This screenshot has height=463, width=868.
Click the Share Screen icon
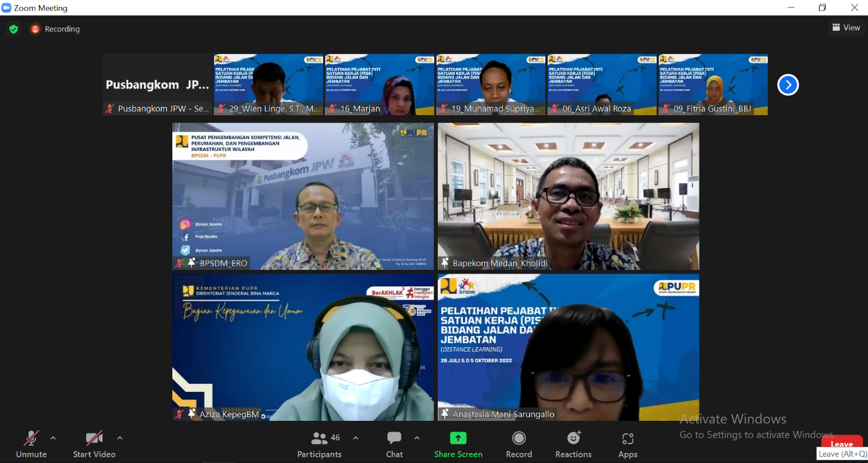[x=458, y=438]
